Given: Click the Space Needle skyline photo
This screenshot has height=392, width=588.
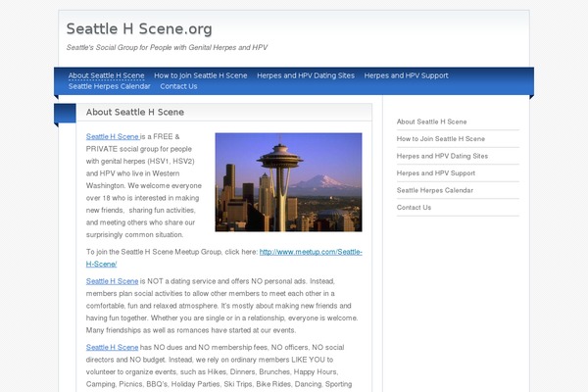Looking at the screenshot, I should point(288,182).
